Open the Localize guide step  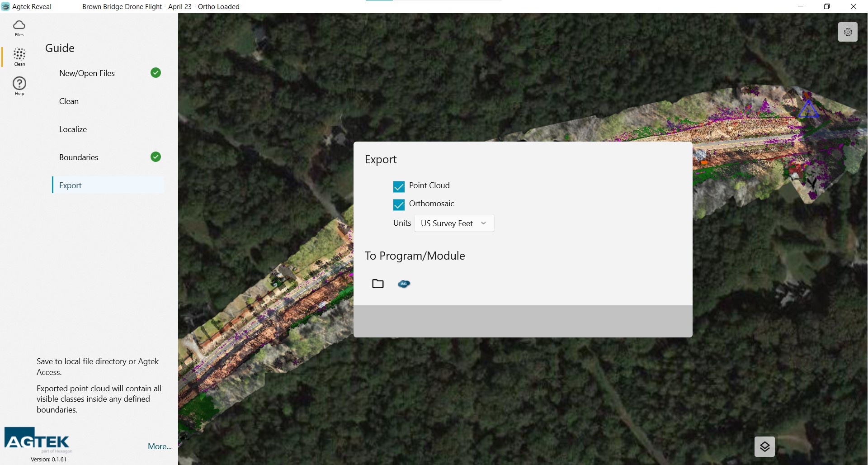pyautogui.click(x=73, y=129)
